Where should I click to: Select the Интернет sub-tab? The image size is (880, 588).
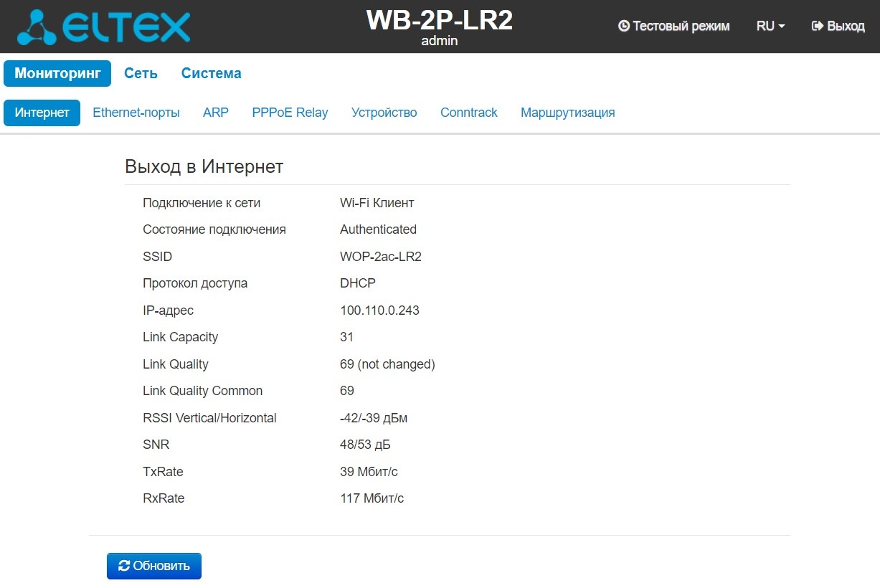point(42,113)
